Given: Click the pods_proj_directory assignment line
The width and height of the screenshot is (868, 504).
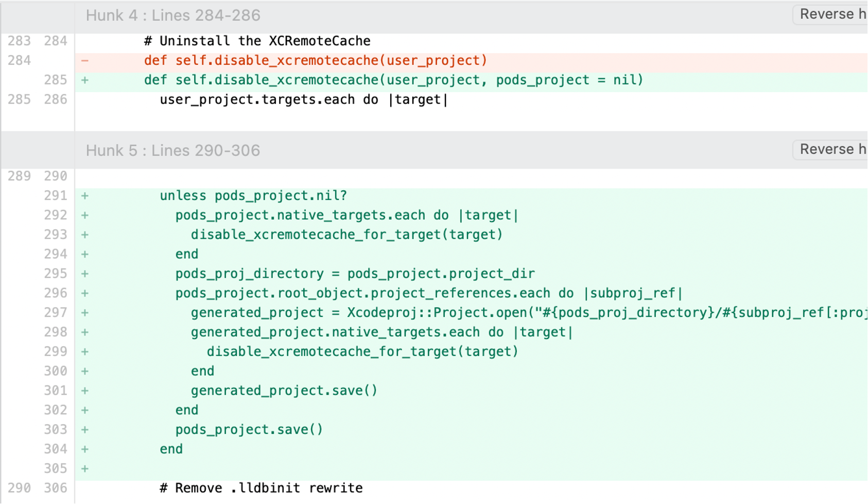Looking at the screenshot, I should tap(355, 274).
